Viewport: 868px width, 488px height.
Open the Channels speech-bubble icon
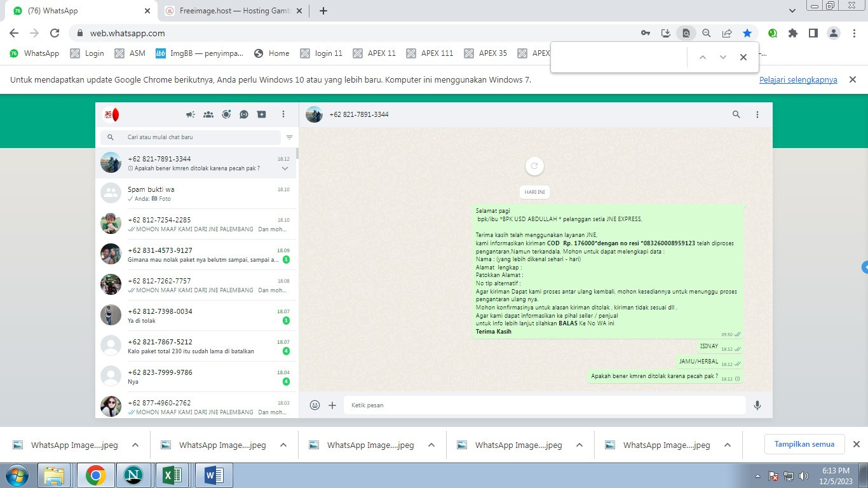tap(244, 114)
